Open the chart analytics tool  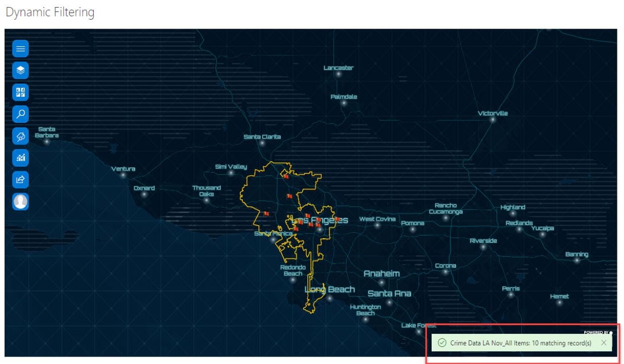pos(21,158)
